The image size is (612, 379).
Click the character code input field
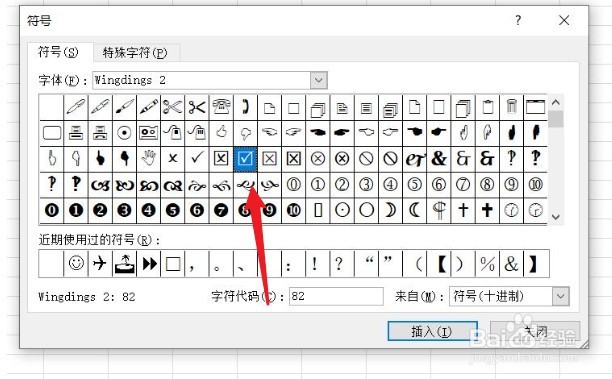point(336,296)
